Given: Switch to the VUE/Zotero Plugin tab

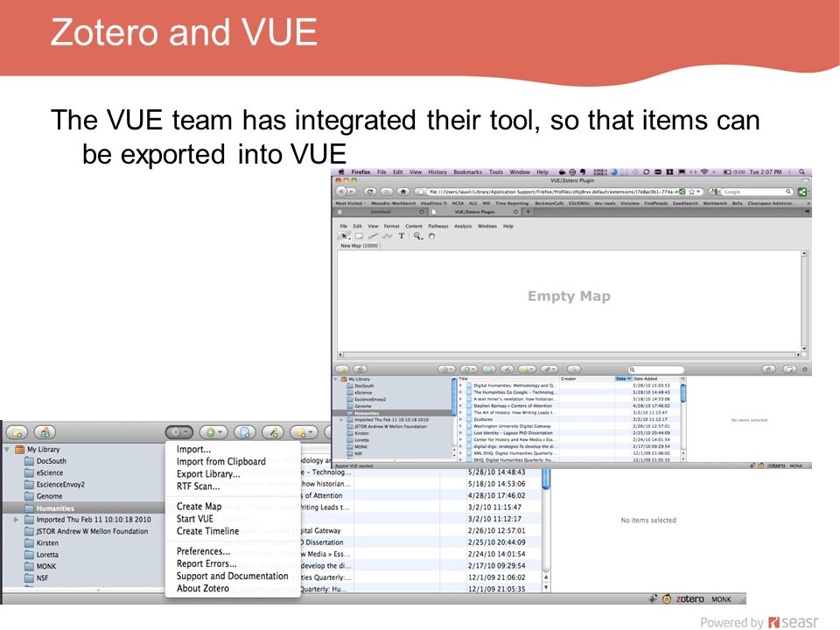Looking at the screenshot, I should pyautogui.click(x=474, y=212).
